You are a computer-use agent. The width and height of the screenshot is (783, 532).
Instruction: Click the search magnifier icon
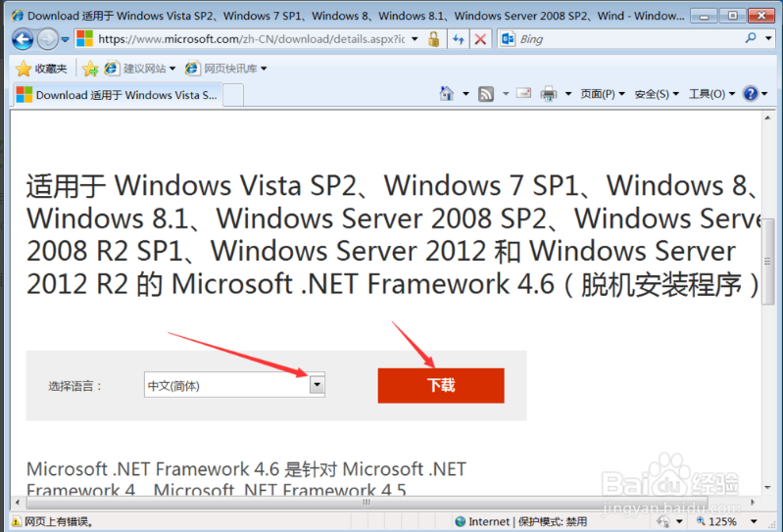tap(751, 38)
